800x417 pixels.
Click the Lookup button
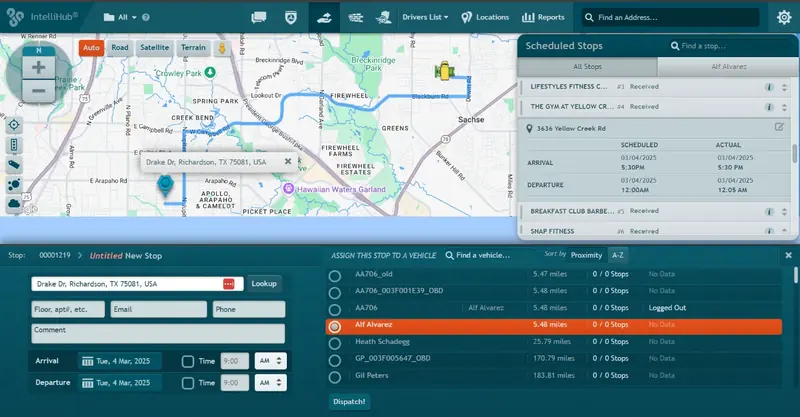264,284
